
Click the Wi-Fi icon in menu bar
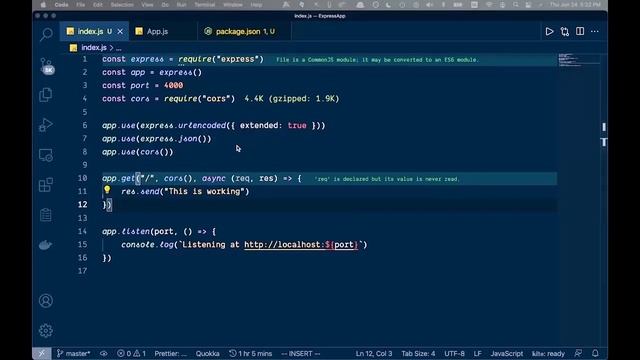(489, 5)
